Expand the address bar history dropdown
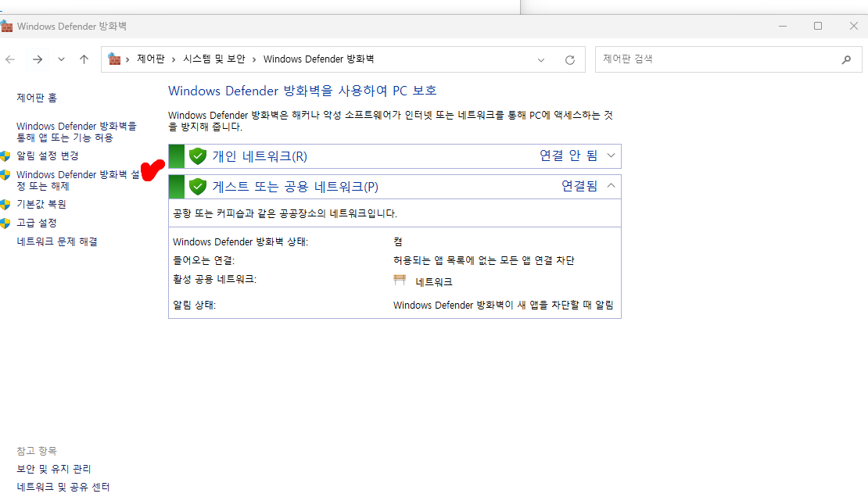 [x=541, y=59]
